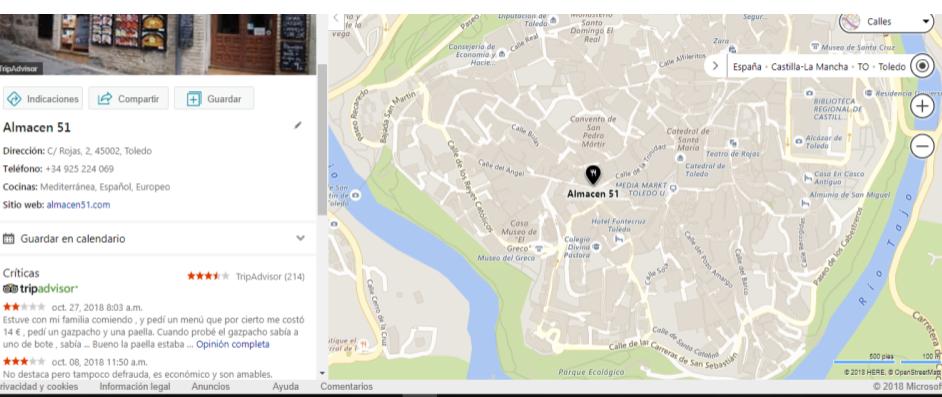
Task: Click the Biblioteca Regional camera icon
Action: pos(809,93)
